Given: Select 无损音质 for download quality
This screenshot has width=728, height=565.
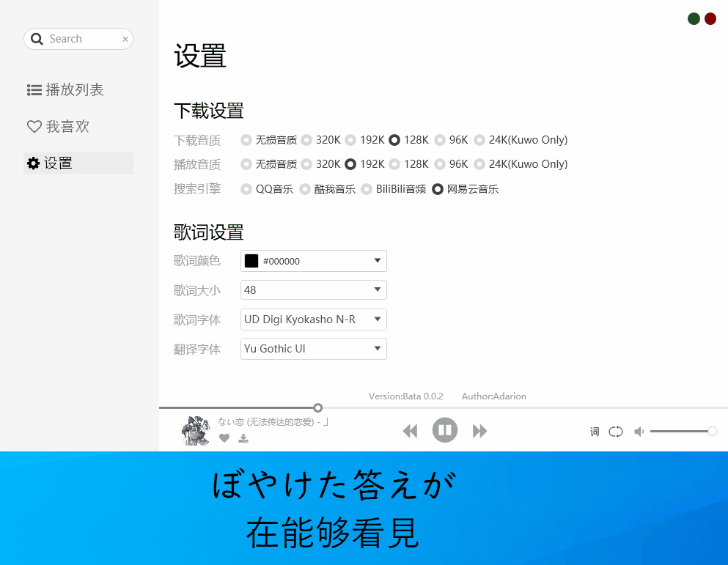Looking at the screenshot, I should [x=246, y=139].
